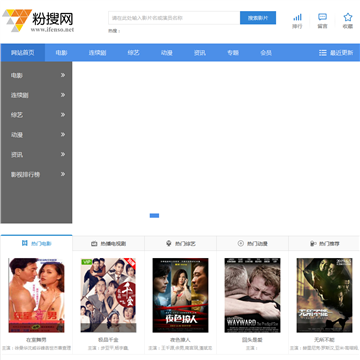Click the www.ifenso.net URL text
Viewport: 360px width, 360px height.
[52, 30]
